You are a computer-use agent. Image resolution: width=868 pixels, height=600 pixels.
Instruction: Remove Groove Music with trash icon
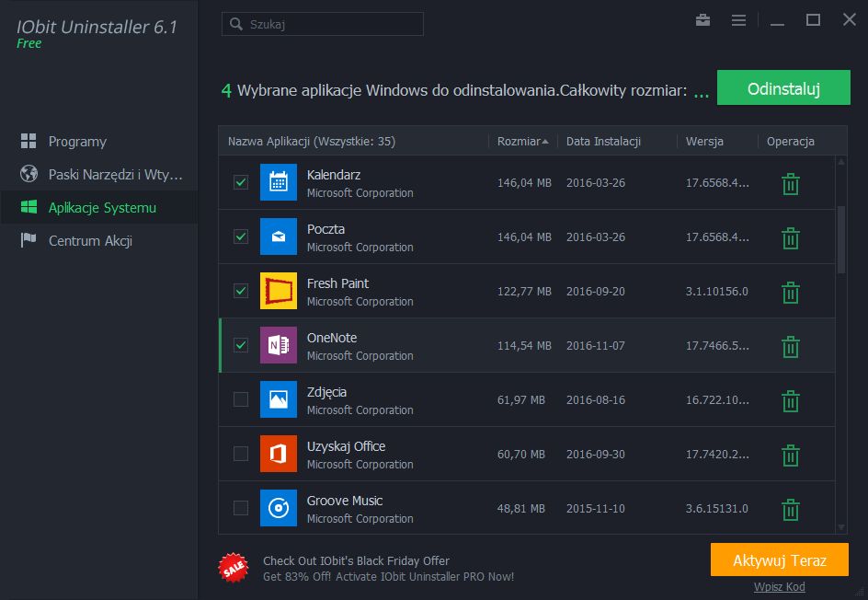(790, 510)
